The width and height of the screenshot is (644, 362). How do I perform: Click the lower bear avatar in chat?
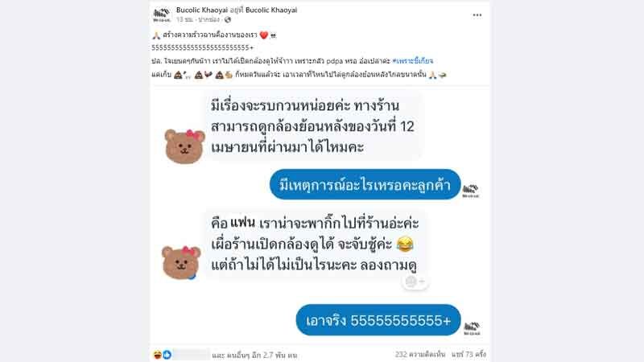coord(181,263)
